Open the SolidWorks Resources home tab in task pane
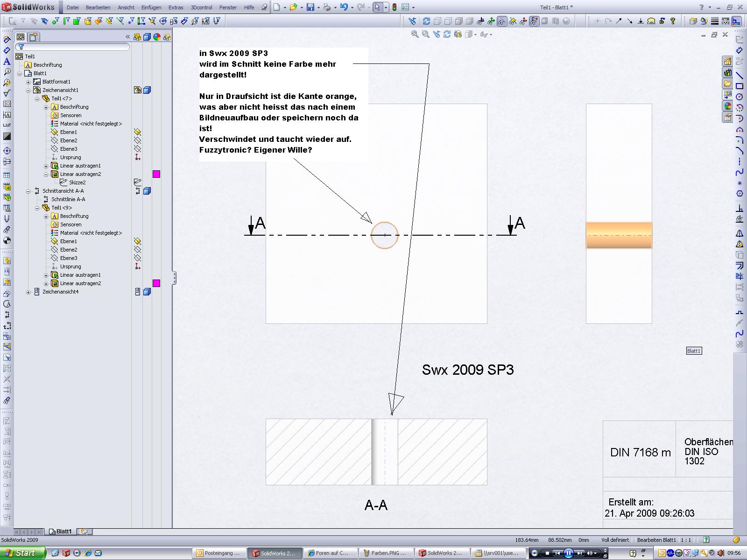 [727, 61]
